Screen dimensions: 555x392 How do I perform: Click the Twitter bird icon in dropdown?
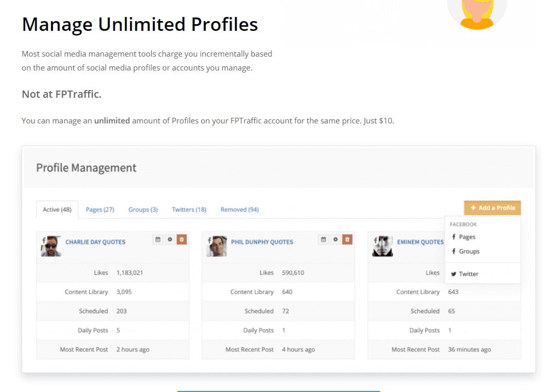click(454, 274)
